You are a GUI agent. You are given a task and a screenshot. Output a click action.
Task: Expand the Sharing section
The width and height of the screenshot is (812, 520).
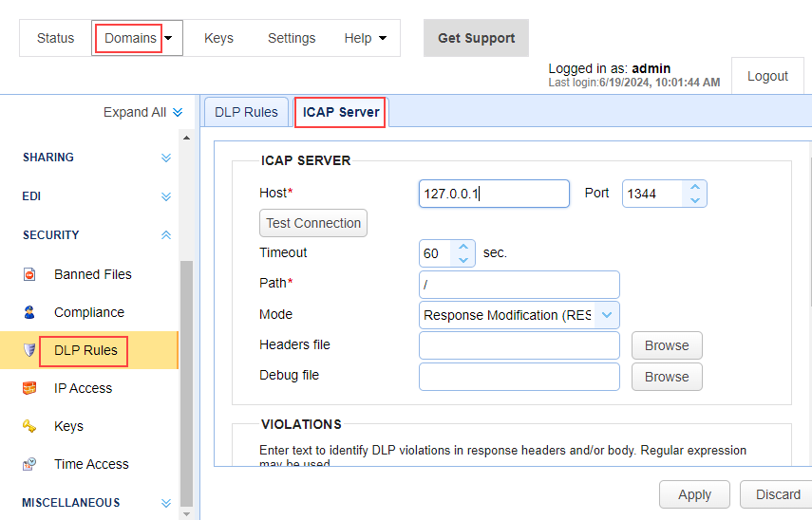(166, 158)
